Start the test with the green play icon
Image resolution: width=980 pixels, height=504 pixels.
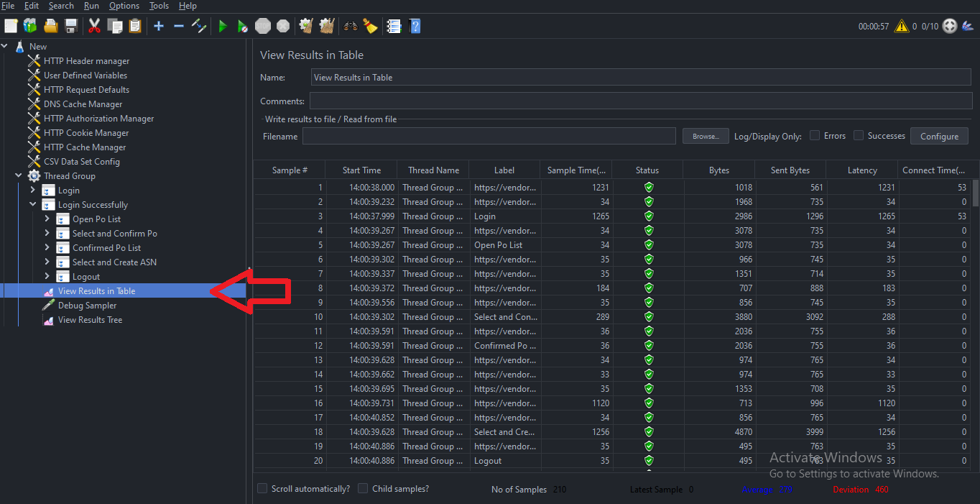(223, 26)
